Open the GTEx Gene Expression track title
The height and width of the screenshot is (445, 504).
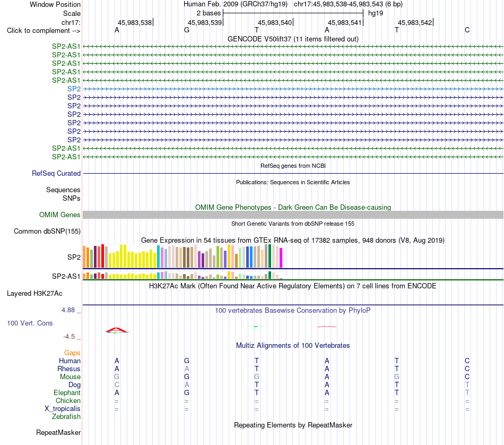coord(293,241)
